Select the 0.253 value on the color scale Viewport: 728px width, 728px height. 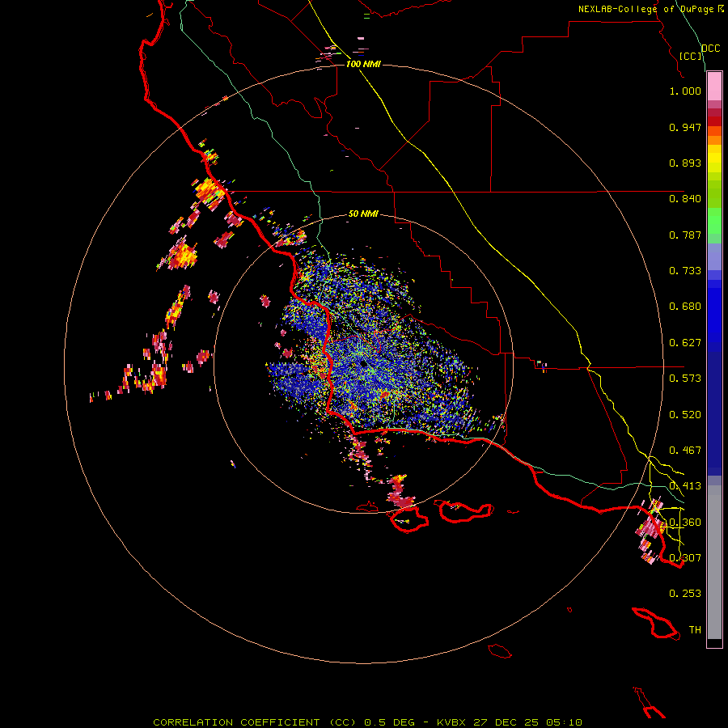point(685,594)
